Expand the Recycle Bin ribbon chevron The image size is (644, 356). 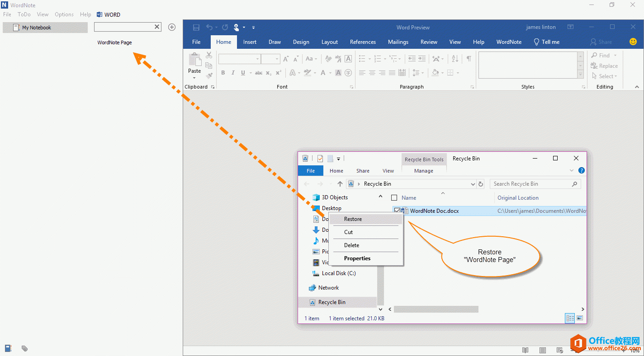tap(572, 170)
